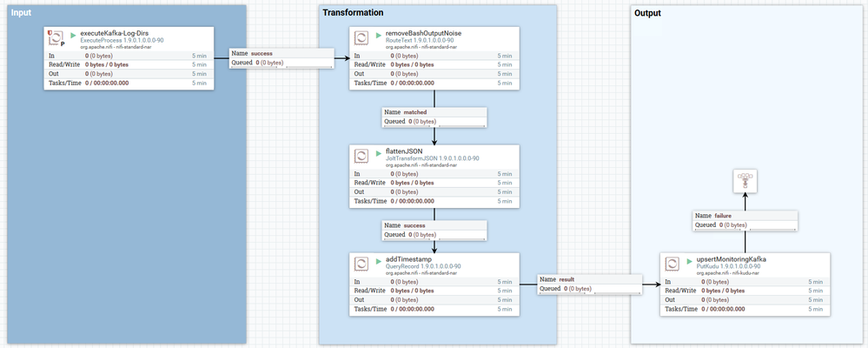Click the upsertMonitoringKafka processor name
Image resolution: width=868 pixels, height=348 pixels.
coord(732,259)
